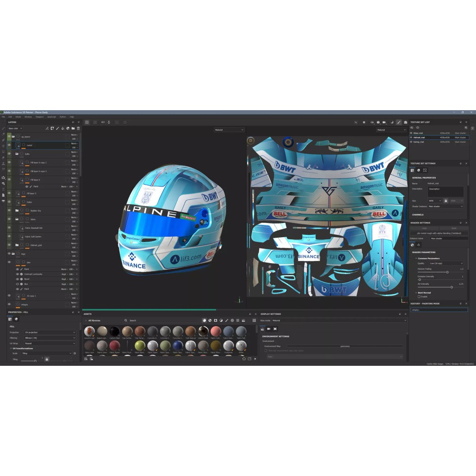Select the Paint brush tool in the layers toolbar
The height and width of the screenshot is (476, 476).
click(57, 128)
